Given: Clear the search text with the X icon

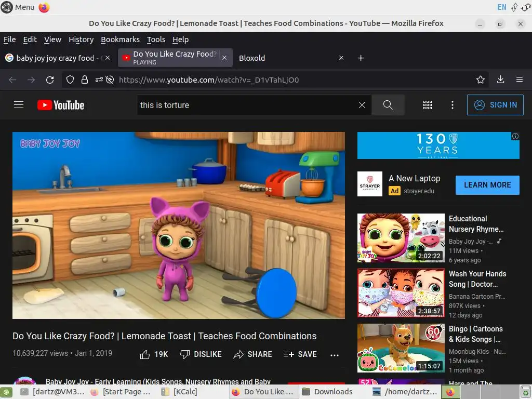Looking at the screenshot, I should click(362, 105).
